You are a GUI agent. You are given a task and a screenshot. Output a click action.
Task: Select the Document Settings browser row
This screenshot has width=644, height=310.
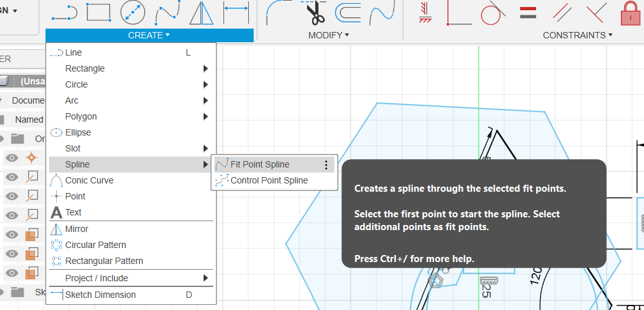point(24,100)
